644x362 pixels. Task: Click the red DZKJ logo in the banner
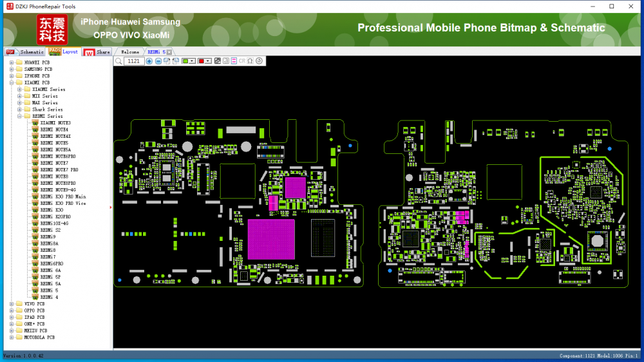(x=52, y=29)
